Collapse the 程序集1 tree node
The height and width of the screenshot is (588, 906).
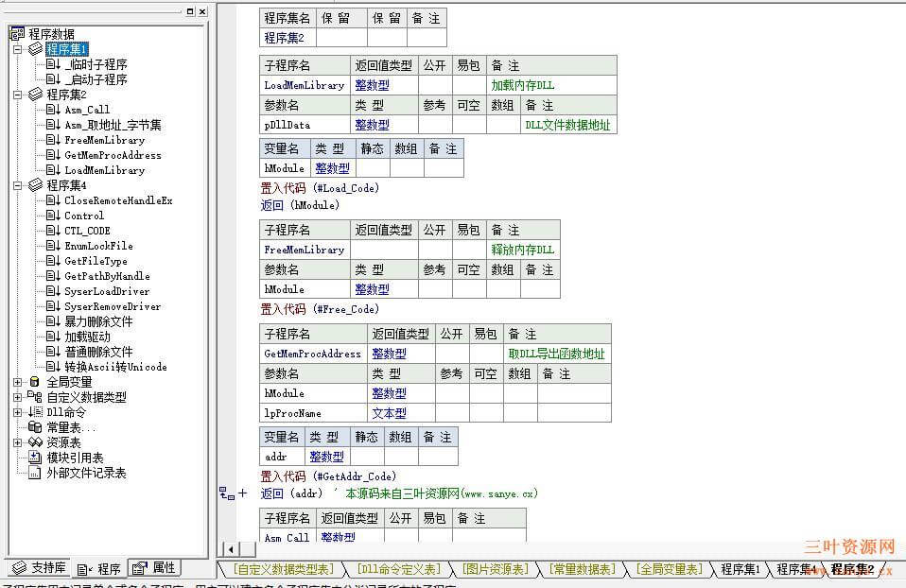tap(18, 49)
